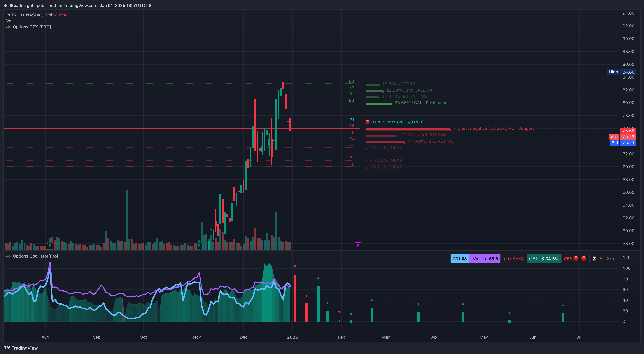The image size is (644, 354).
Task: Click the 2025 label on time axis
Action: 293,337
